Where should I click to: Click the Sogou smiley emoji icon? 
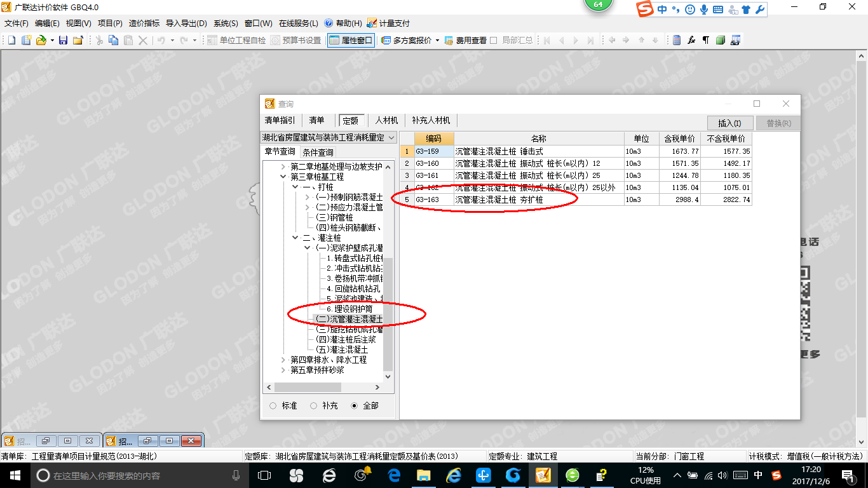pyautogui.click(x=689, y=10)
